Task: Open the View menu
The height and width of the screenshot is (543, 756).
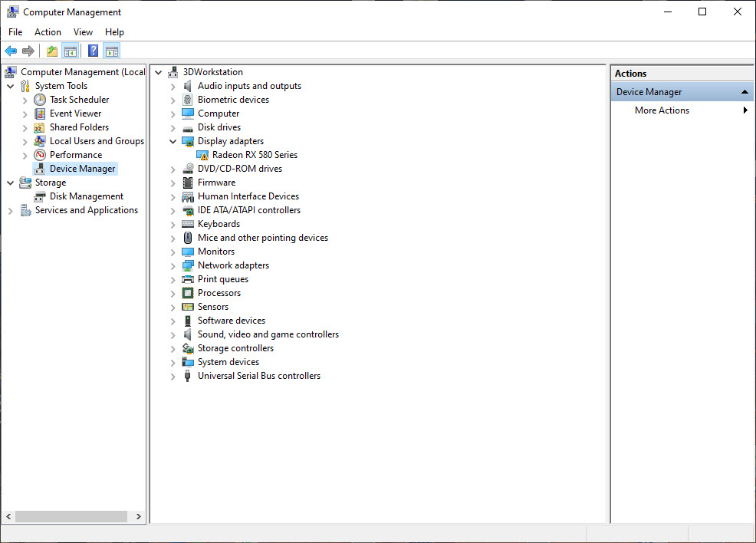Action: (x=83, y=31)
